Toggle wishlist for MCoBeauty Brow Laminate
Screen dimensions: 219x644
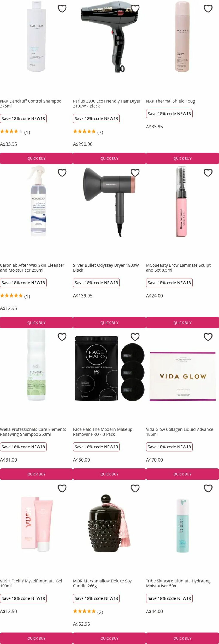[208, 173]
